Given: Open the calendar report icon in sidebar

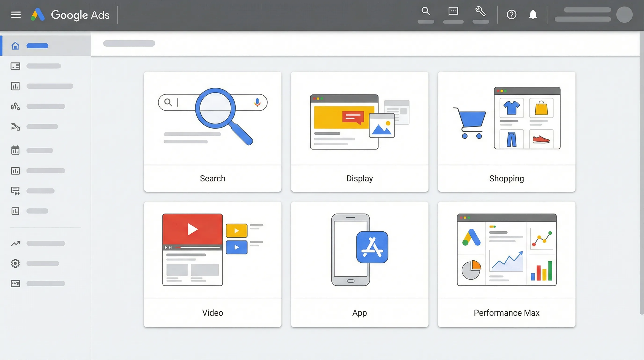Looking at the screenshot, I should pyautogui.click(x=15, y=150).
